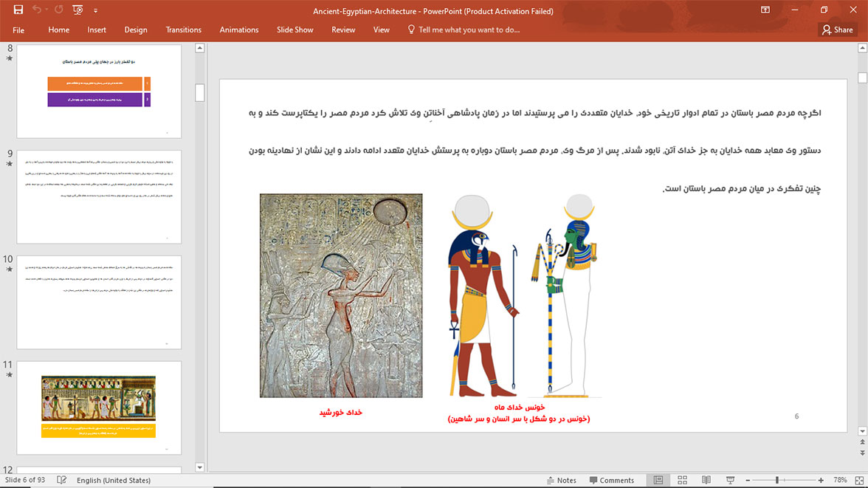
Task: Switch to Normal view
Action: 658,480
